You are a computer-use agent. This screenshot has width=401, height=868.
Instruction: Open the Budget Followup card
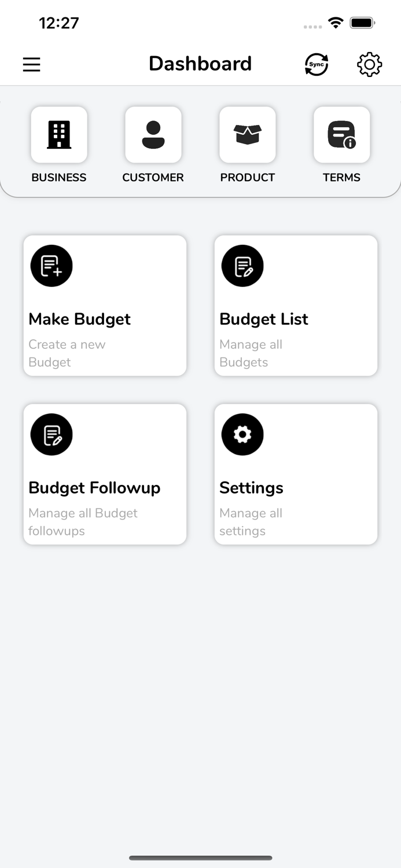105,474
